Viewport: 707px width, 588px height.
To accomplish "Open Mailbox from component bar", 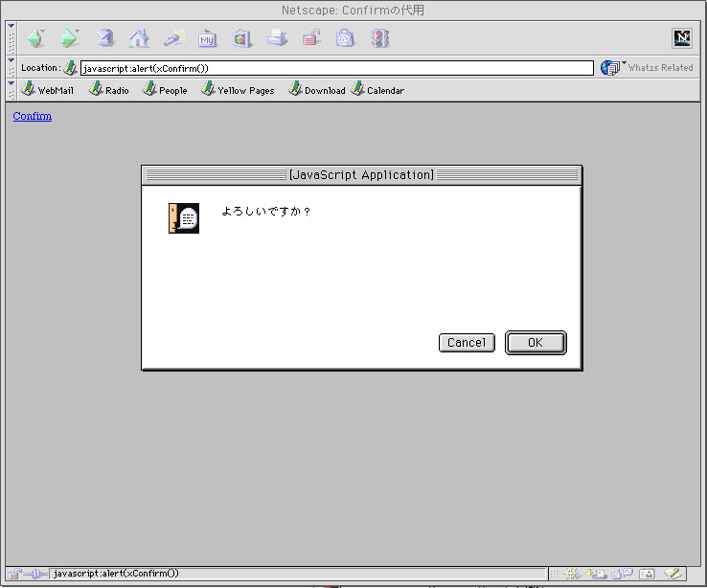I will (597, 574).
